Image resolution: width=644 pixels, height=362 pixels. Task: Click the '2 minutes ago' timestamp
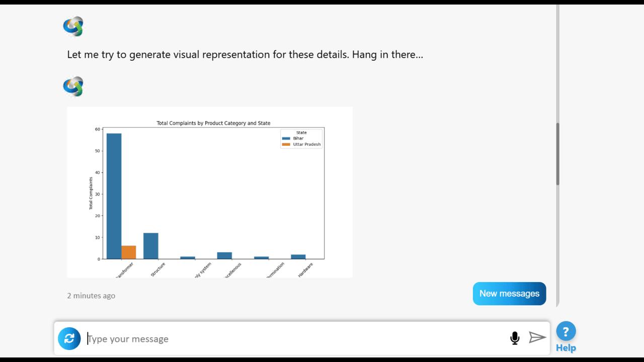tap(91, 296)
